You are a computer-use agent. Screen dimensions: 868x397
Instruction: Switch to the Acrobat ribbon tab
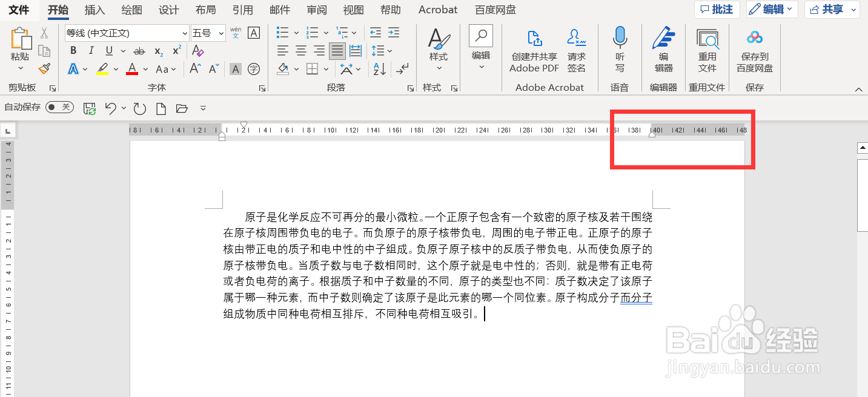pos(437,10)
